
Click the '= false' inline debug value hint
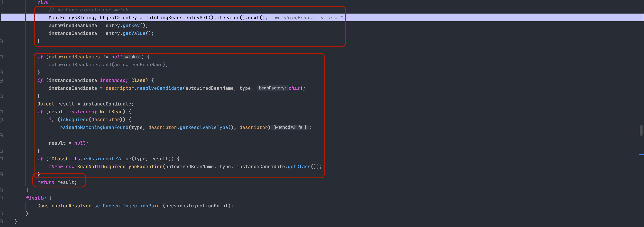click(x=132, y=57)
